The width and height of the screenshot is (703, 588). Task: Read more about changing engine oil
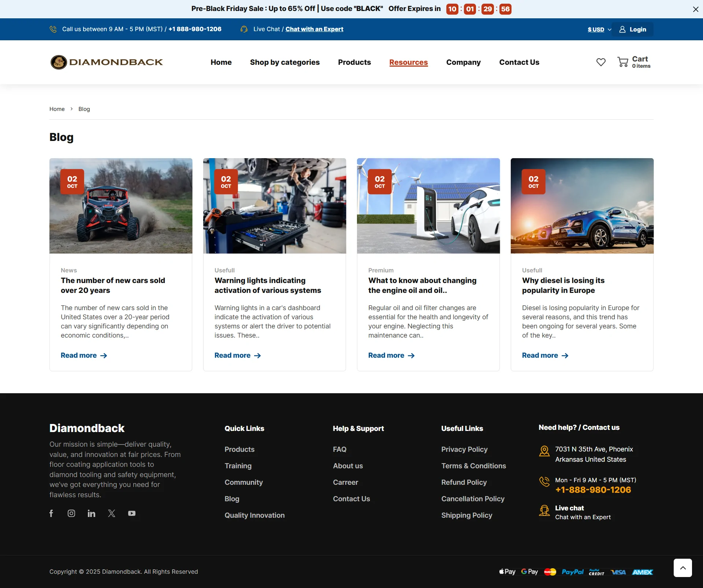coord(391,356)
